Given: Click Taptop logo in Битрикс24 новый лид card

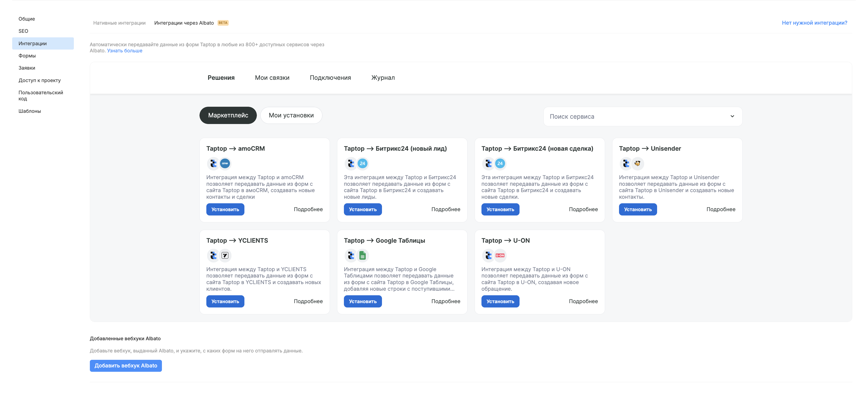Looking at the screenshot, I should (351, 164).
